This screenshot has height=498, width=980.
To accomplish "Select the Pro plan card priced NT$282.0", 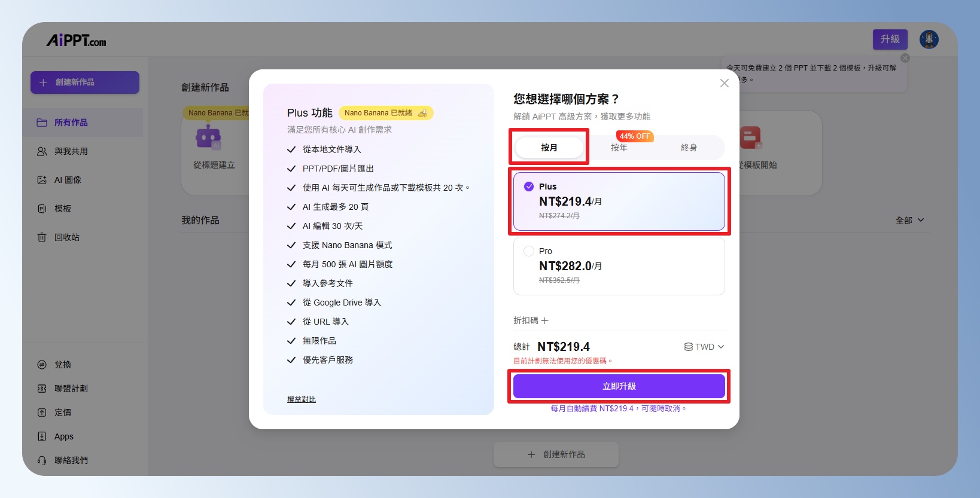I will (x=619, y=266).
